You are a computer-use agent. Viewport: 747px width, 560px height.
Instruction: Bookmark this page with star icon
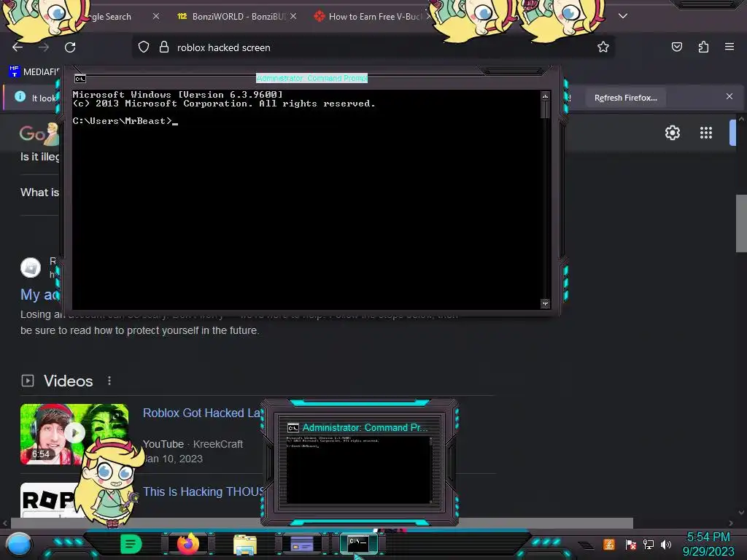click(x=603, y=47)
